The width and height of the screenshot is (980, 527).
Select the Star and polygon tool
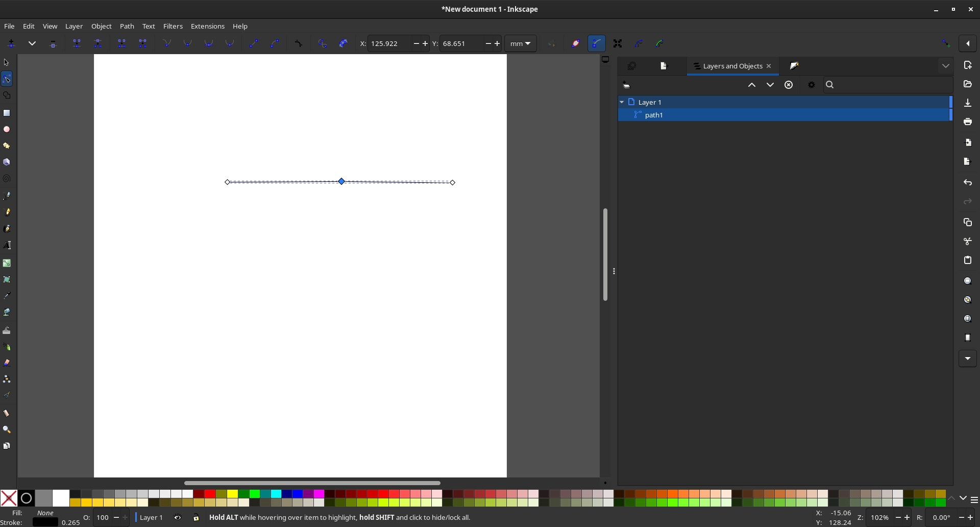coord(7,146)
